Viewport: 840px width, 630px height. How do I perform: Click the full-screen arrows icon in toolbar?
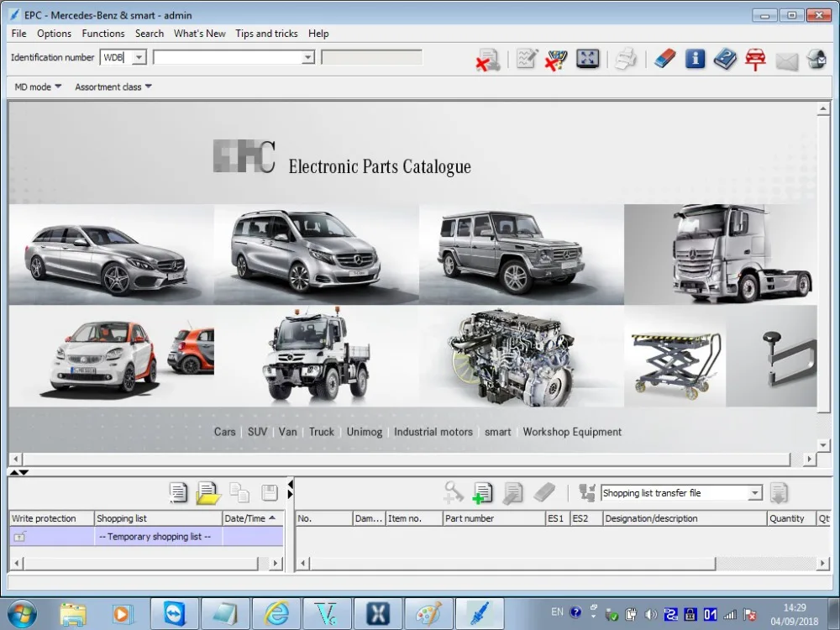coord(588,58)
